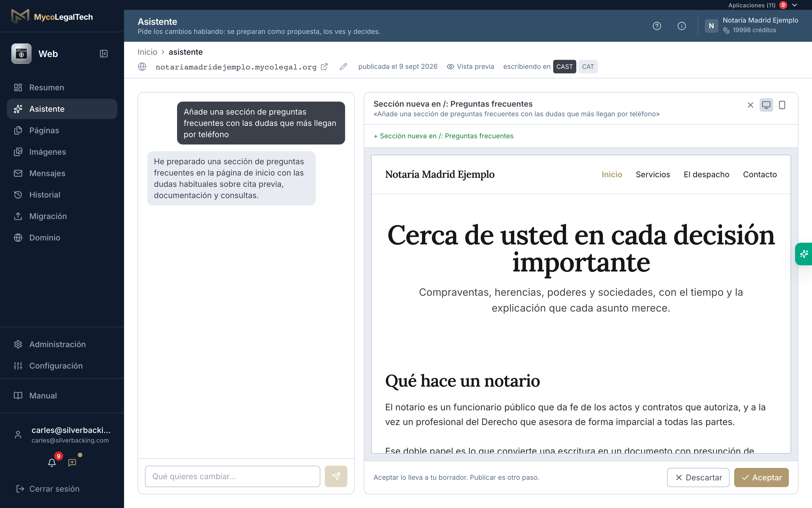Open Notaría Madrid Ejemplo account menu
Image resolution: width=812 pixels, height=508 pixels.
tap(752, 25)
